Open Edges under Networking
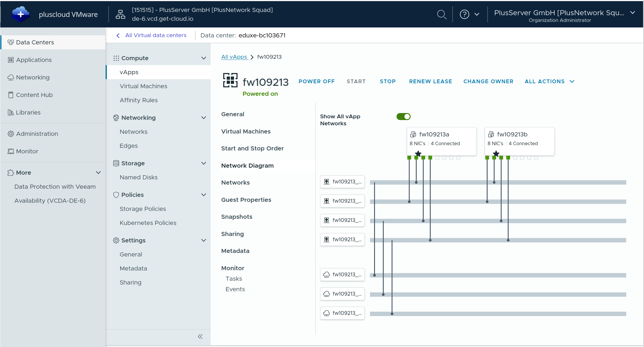 coord(129,146)
